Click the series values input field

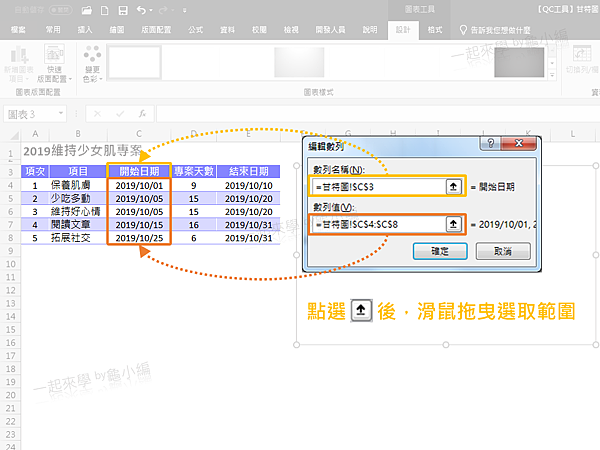coord(379,224)
